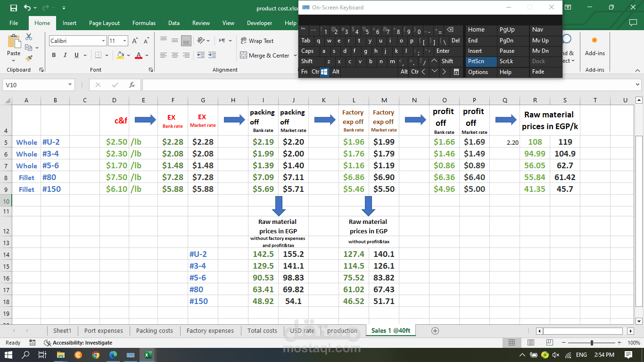Open the underline style dropdown arrow
The width and height of the screenshot is (644, 362).
click(84, 55)
